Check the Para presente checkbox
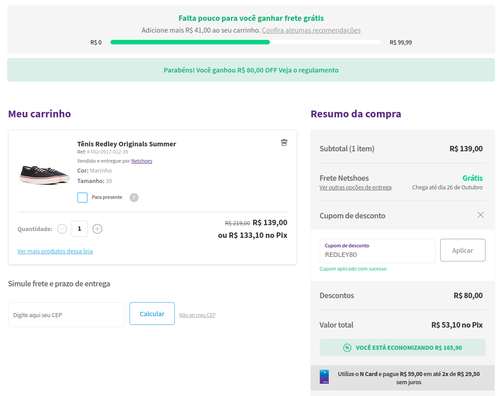This screenshot has width=500, height=396. [x=82, y=197]
